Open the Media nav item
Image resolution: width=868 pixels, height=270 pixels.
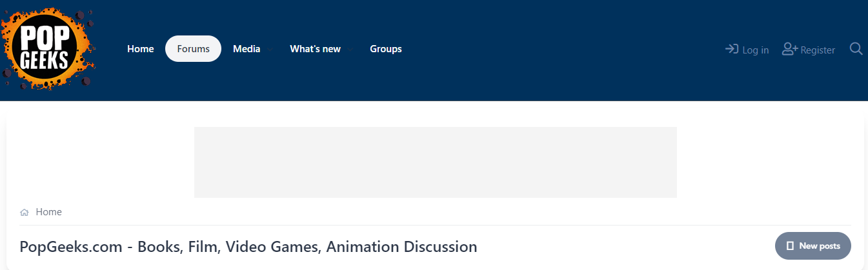tap(247, 49)
